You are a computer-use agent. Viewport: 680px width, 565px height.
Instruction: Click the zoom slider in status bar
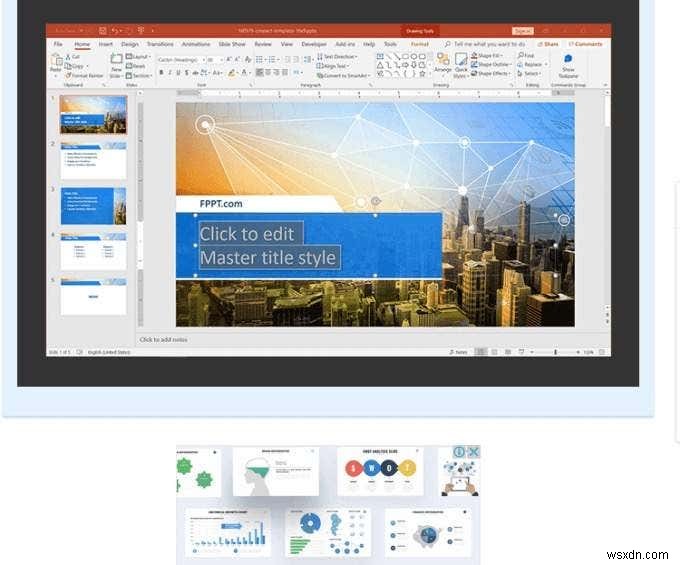point(556,352)
